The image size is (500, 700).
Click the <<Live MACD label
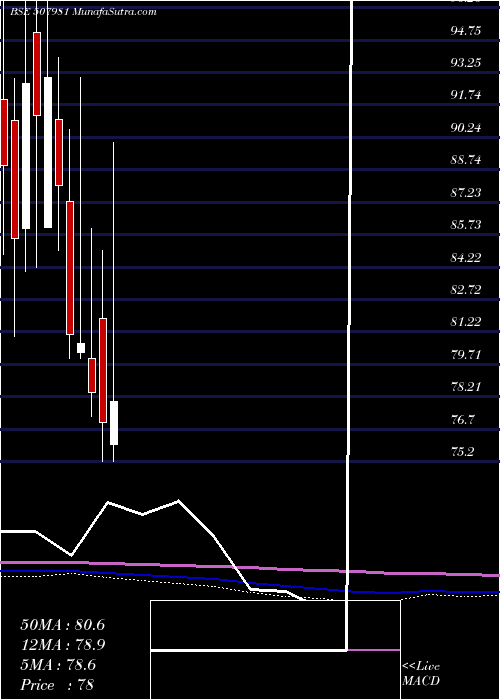point(421,674)
